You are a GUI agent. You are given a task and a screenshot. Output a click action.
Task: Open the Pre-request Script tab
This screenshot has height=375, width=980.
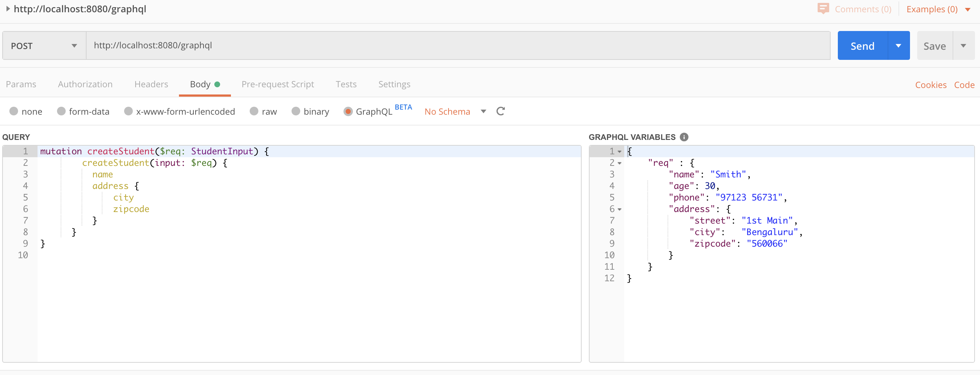(277, 84)
